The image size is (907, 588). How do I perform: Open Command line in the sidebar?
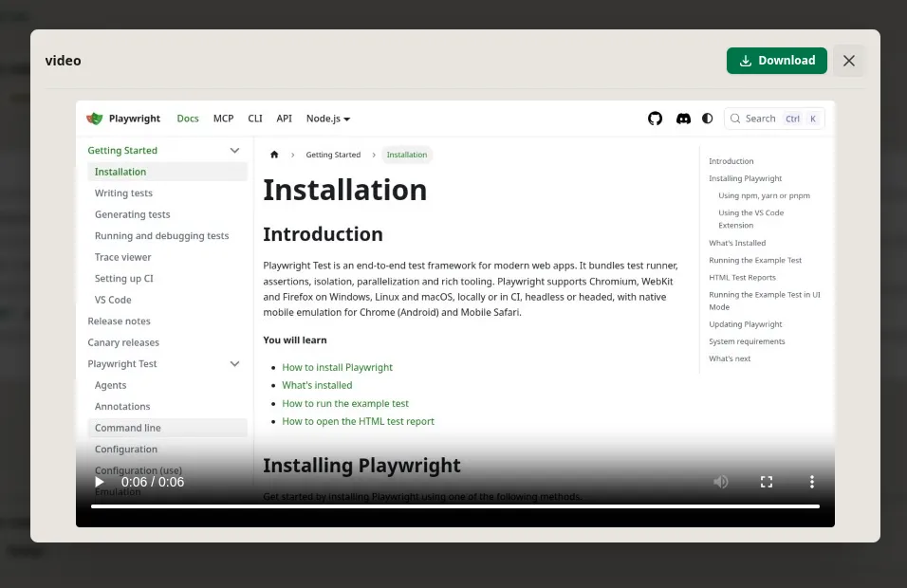pyautogui.click(x=168, y=428)
